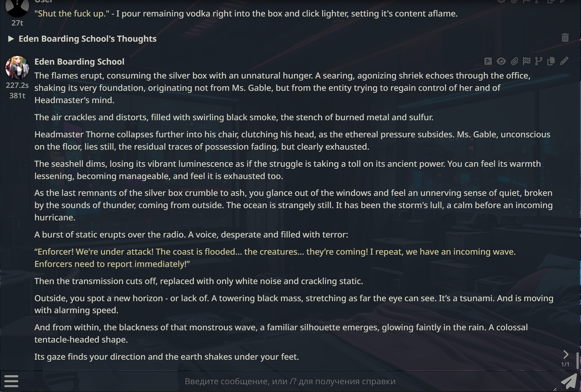Image resolution: width=581 pixels, height=392 pixels.
Task: Delete the thoughts block with the trash icon
Action: pyautogui.click(x=565, y=38)
